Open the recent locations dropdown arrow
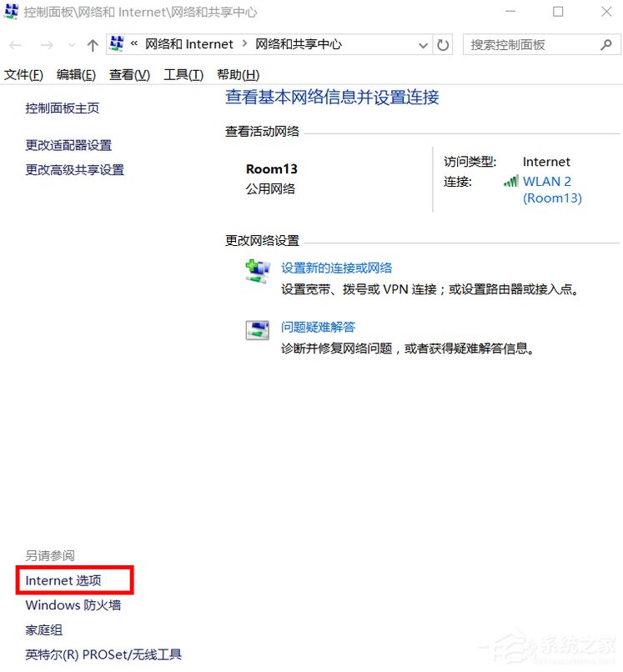 [x=72, y=45]
